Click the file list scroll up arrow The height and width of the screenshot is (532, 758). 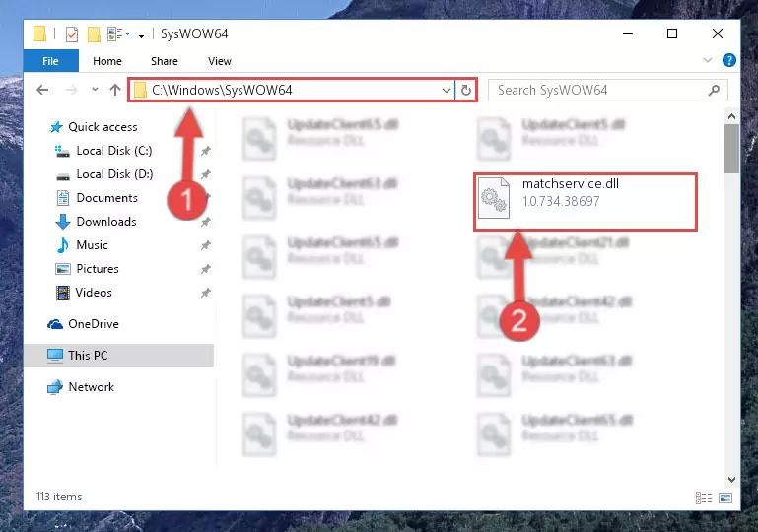(731, 116)
